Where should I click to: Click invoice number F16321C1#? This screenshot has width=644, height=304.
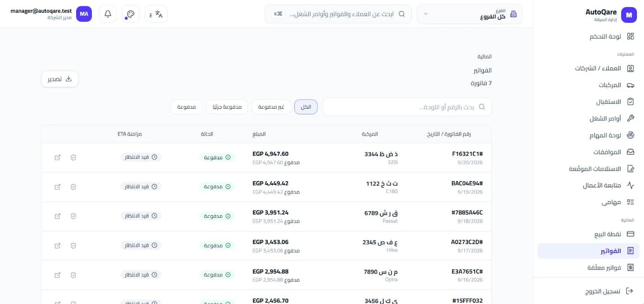pyautogui.click(x=467, y=154)
